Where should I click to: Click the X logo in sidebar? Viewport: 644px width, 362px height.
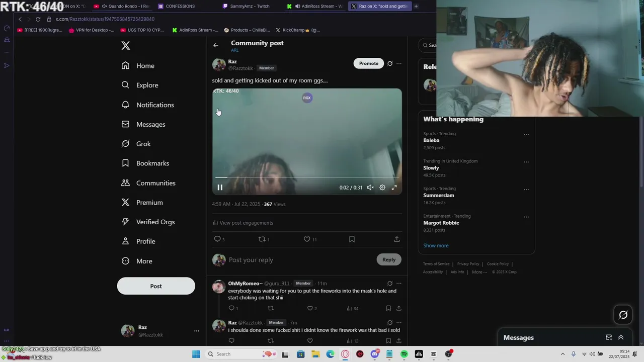coord(126,46)
